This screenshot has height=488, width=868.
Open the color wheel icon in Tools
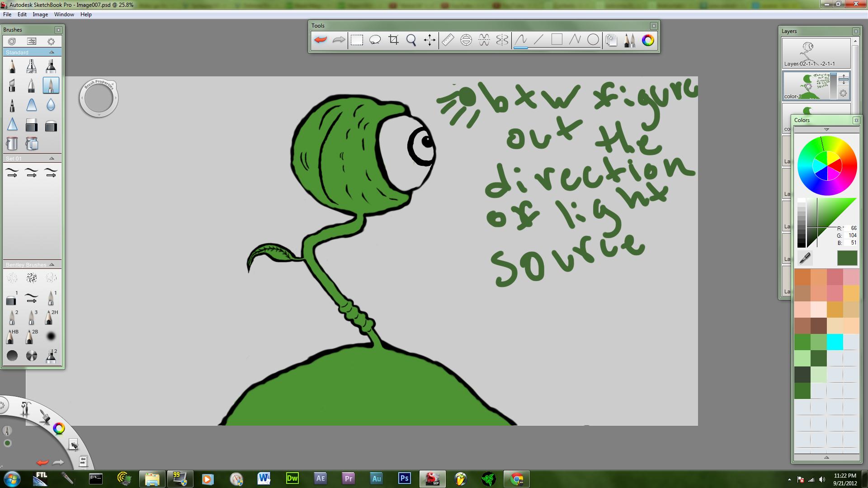pos(648,40)
